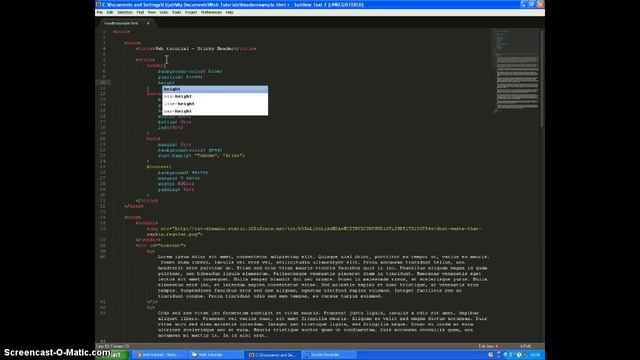Switch to Screen Recorder taskbar button
640x360 pixels.
coord(329,355)
